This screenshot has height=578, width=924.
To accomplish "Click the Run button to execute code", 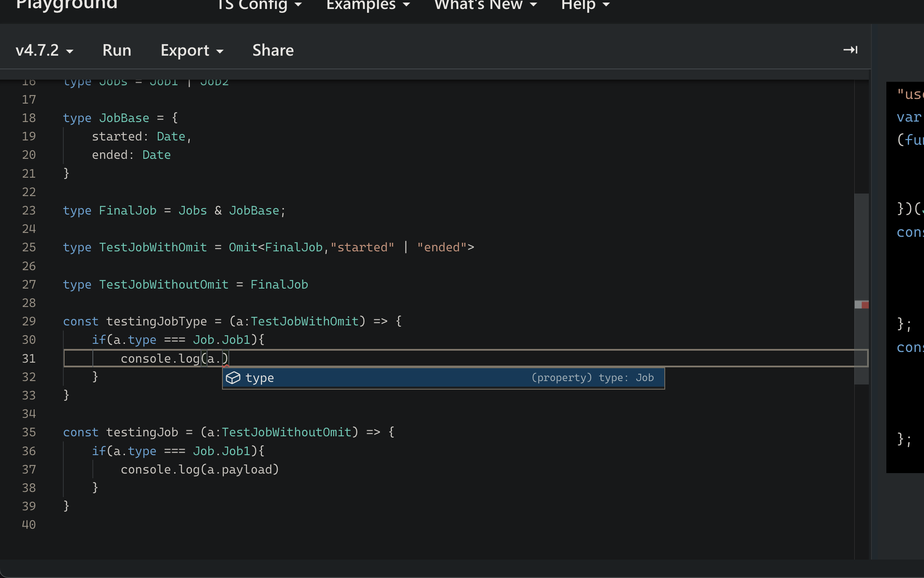I will point(116,50).
